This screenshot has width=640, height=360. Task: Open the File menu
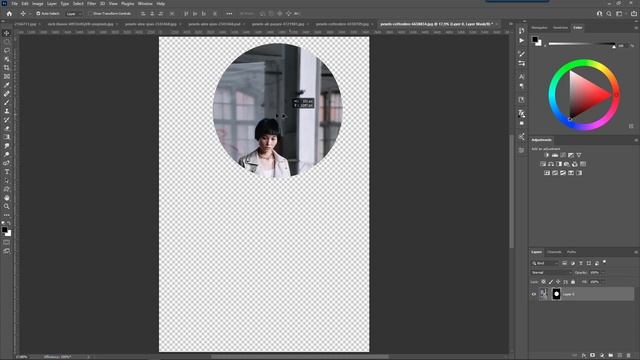[x=15, y=4]
